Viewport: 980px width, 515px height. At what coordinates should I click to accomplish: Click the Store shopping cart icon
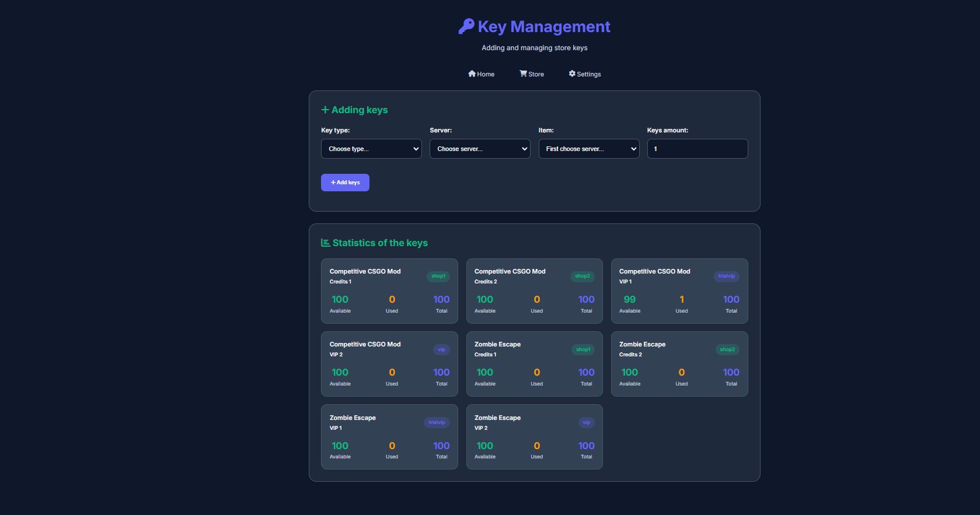click(x=523, y=73)
